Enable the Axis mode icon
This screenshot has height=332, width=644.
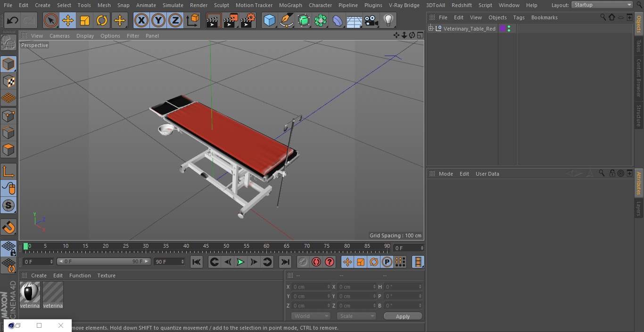point(8,171)
